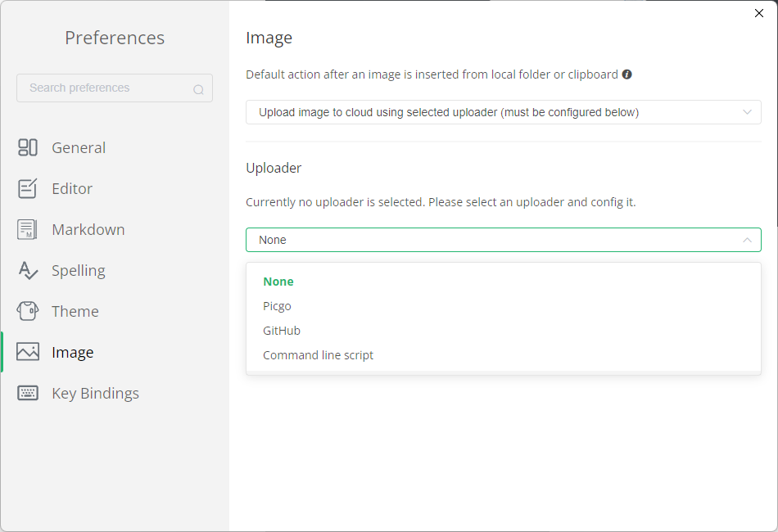Click the chevron arrow of Uploader dropdown
Screen dimensions: 778x532
(x=747, y=240)
